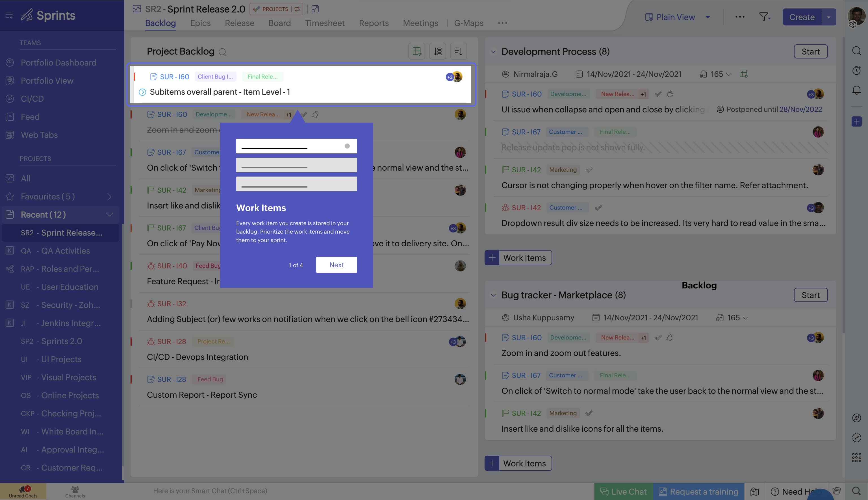The width and height of the screenshot is (868, 500).
Task: Click Next in the Work Items tour
Action: click(336, 265)
